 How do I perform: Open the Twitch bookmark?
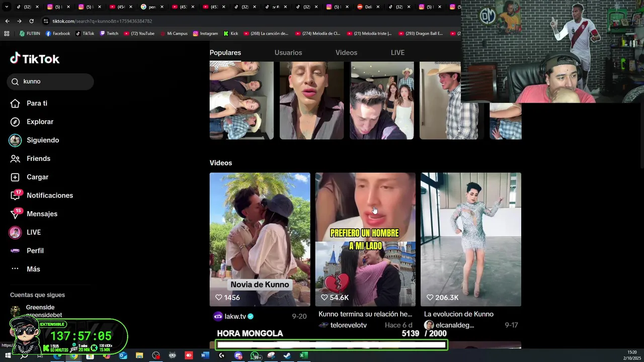[109, 34]
